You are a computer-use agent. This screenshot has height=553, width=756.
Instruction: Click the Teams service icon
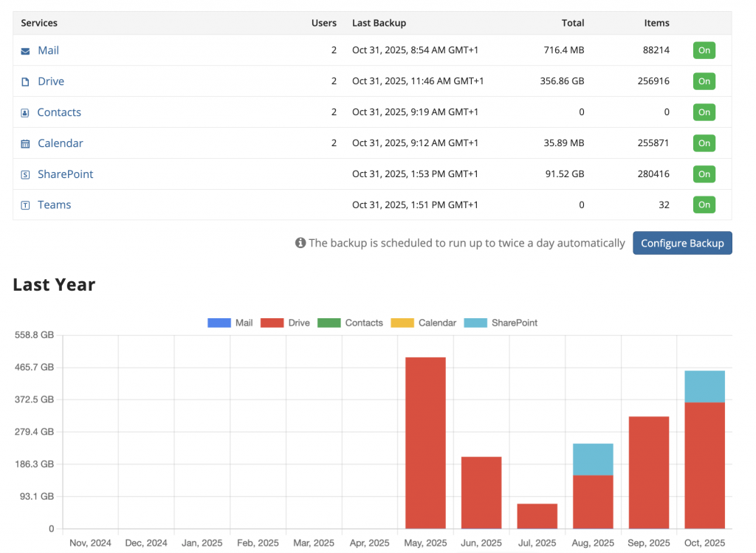25,205
